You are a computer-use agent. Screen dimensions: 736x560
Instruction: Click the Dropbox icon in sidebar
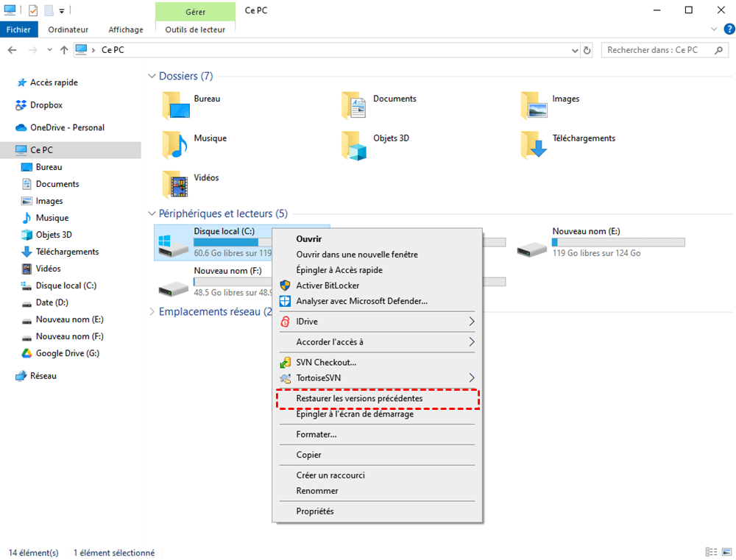(21, 105)
